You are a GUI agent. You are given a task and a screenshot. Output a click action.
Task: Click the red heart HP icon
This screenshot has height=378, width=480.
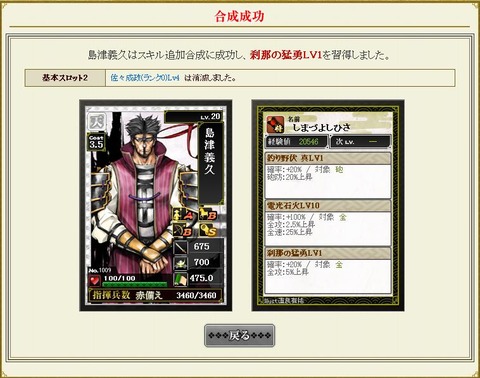95,280
